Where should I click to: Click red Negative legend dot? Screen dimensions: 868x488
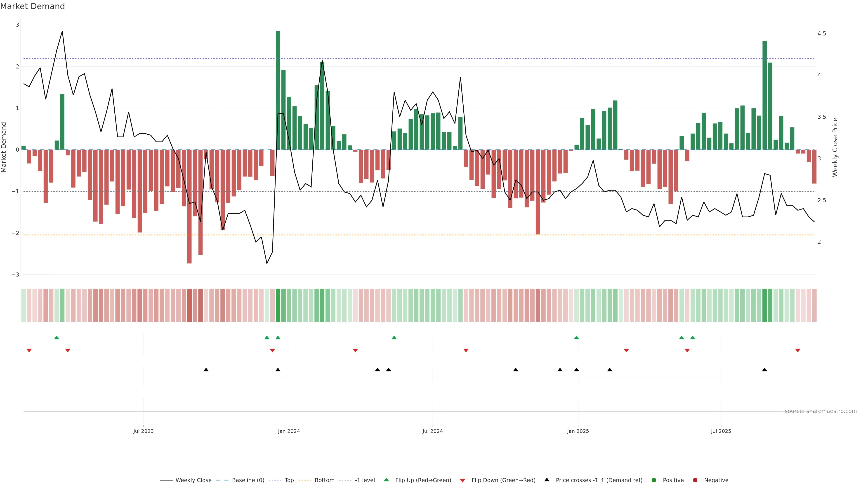pos(695,480)
